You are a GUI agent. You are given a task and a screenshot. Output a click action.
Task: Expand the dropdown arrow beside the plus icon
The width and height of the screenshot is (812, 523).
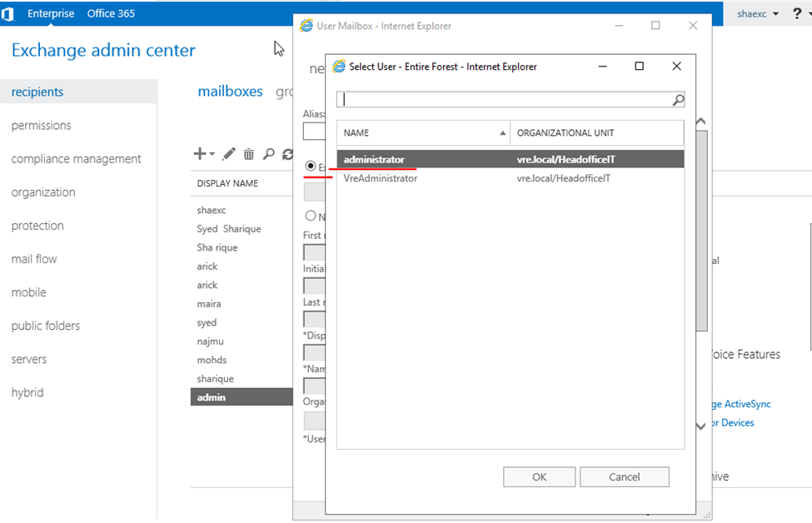[212, 154]
